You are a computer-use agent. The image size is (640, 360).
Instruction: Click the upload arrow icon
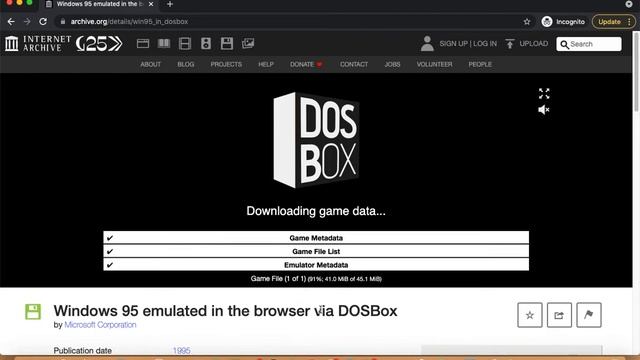(x=510, y=44)
